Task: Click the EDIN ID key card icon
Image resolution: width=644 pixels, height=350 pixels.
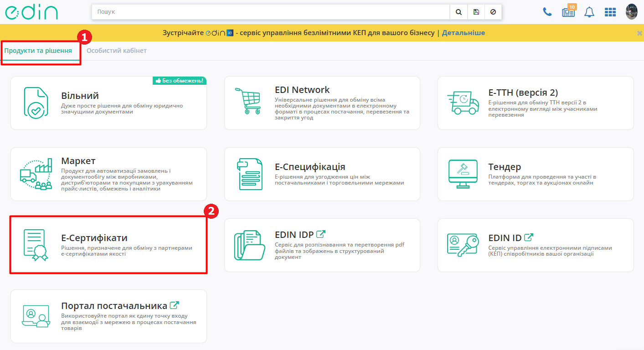Action: pyautogui.click(x=463, y=245)
